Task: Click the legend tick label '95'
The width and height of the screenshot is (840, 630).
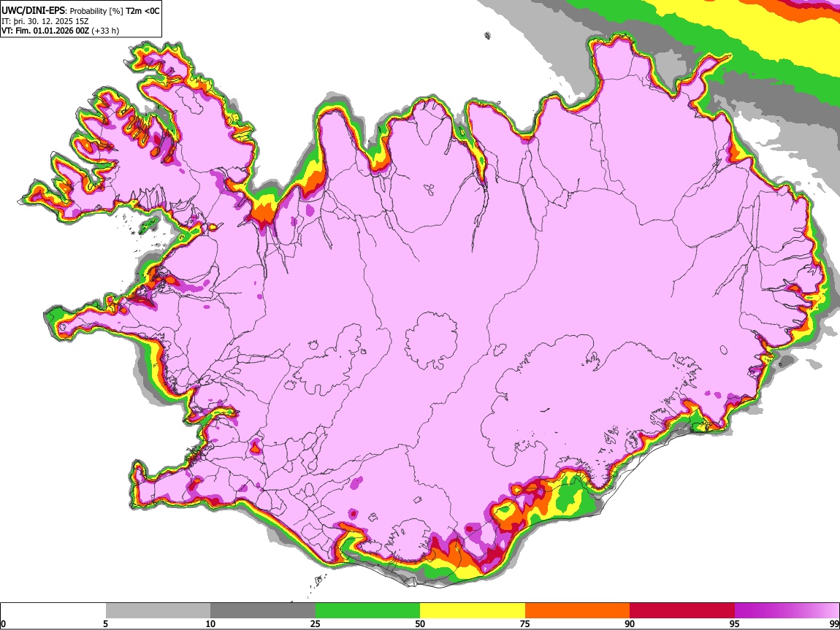Action: click(x=735, y=623)
